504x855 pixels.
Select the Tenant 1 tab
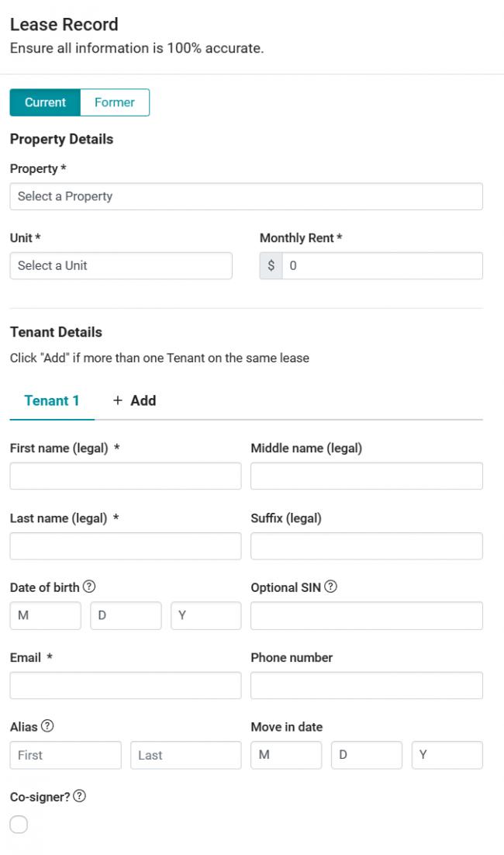click(x=52, y=400)
